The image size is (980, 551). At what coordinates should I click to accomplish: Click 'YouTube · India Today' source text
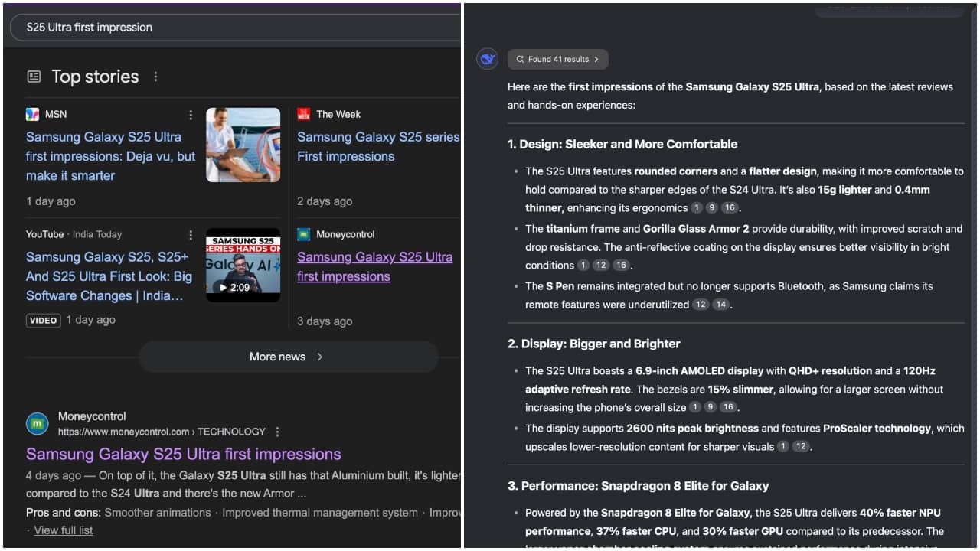click(x=74, y=234)
